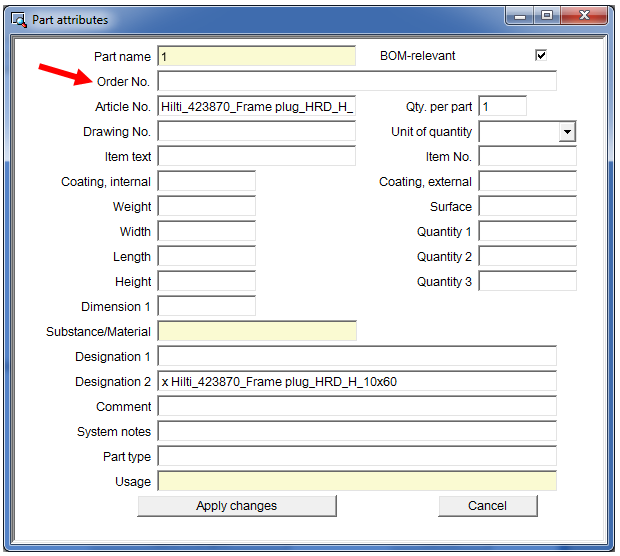Click the Comment input field
620x556 pixels.
point(357,406)
